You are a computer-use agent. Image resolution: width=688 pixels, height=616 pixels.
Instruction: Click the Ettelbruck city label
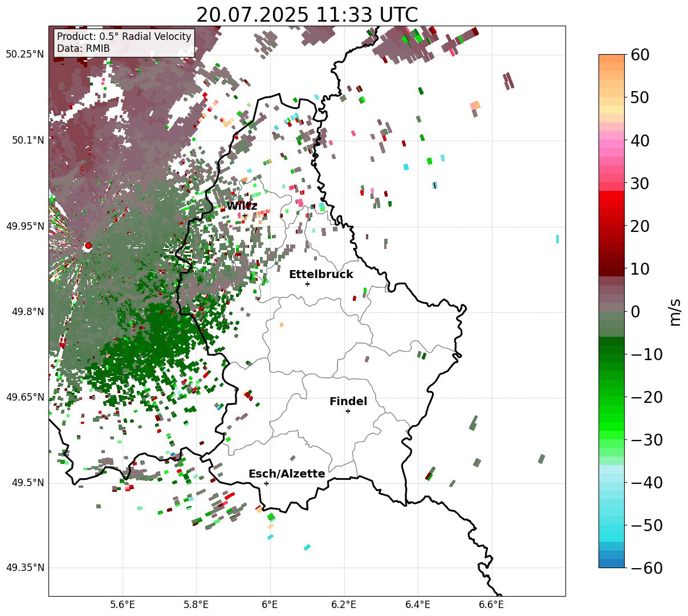(321, 274)
